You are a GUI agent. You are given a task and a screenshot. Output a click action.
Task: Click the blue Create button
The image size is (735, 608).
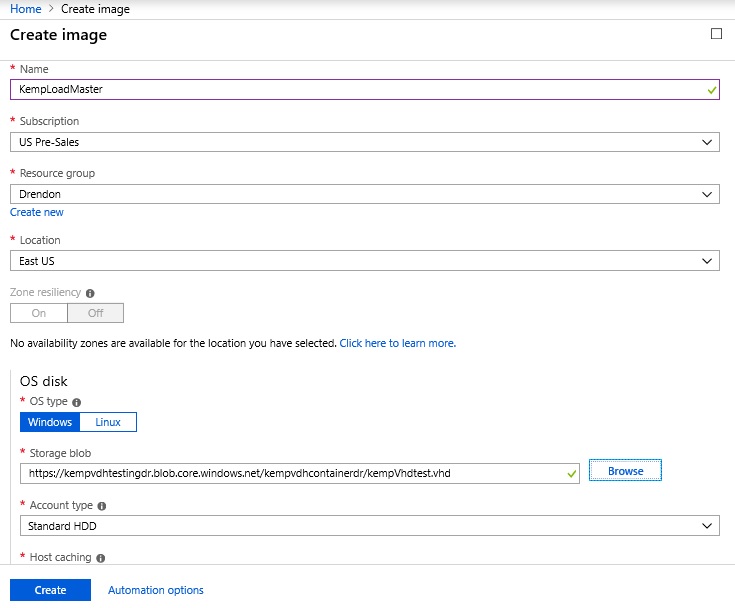[x=50, y=590]
